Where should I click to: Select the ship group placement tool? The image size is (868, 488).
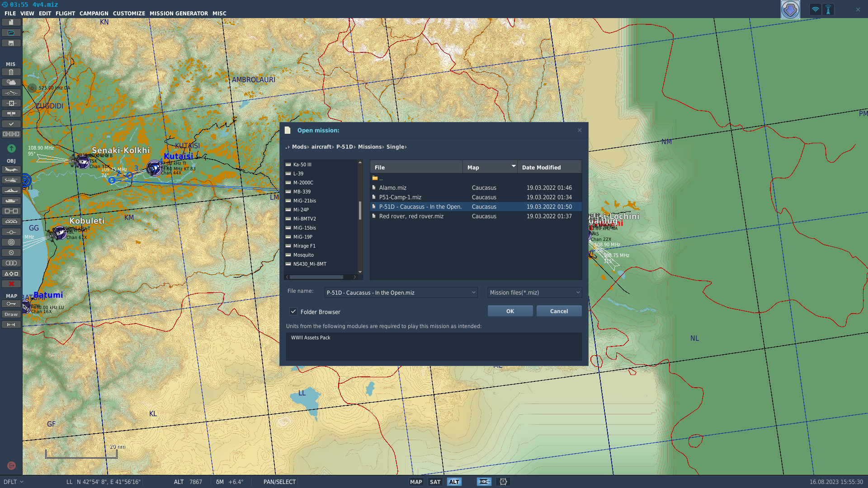(11, 190)
